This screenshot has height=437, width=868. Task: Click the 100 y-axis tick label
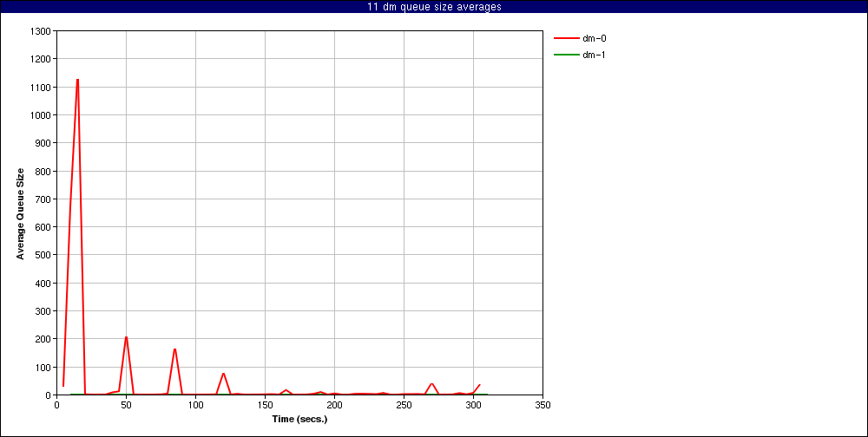(45, 368)
